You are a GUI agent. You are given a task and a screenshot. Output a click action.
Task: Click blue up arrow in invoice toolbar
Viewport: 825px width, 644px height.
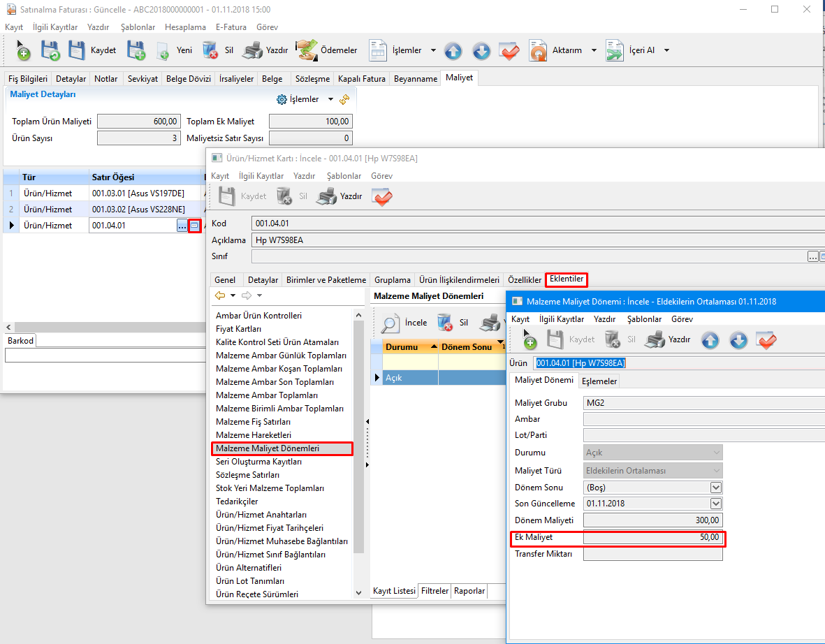tap(453, 50)
